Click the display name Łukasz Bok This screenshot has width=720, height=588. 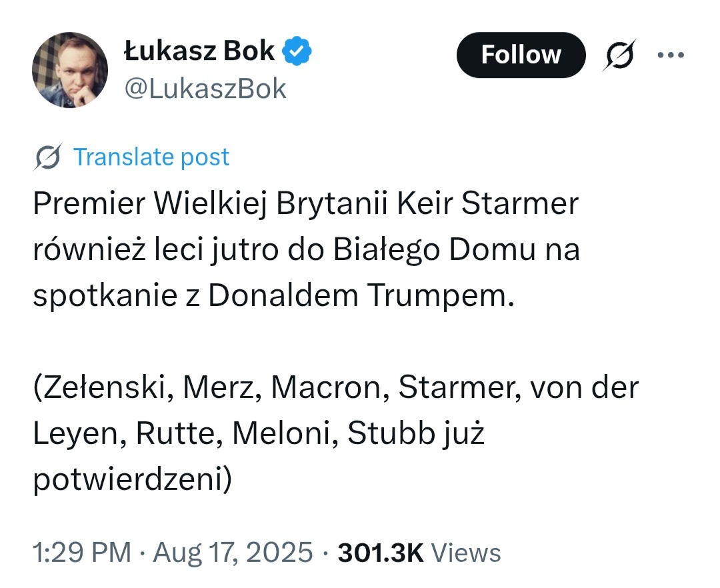click(x=199, y=51)
